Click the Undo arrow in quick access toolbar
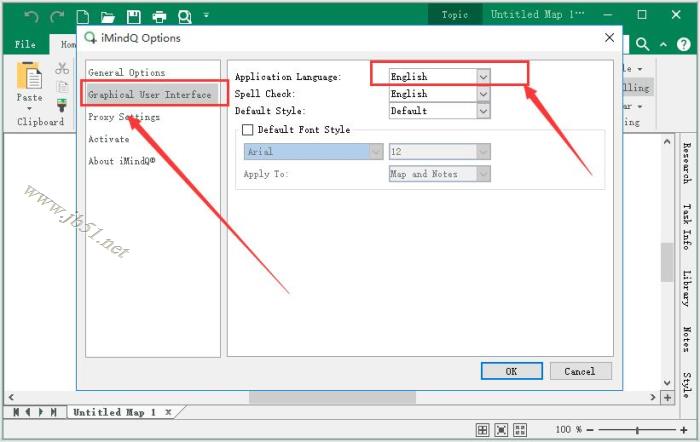Image resolution: width=700 pixels, height=442 pixels. [x=31, y=17]
